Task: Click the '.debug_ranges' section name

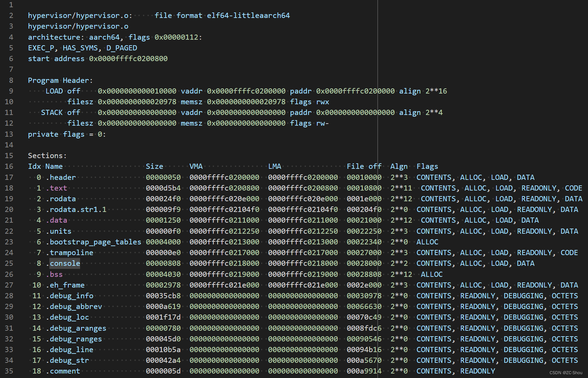Action: [x=74, y=339]
